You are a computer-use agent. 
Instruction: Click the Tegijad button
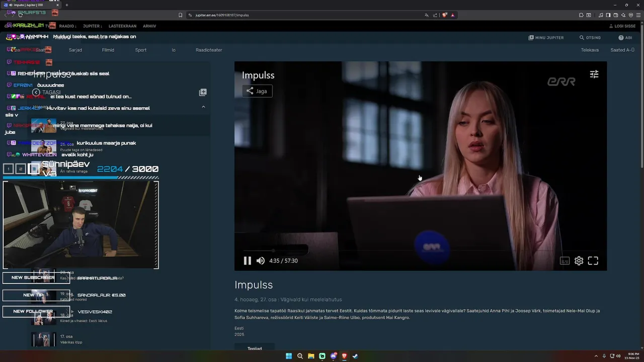click(x=255, y=348)
